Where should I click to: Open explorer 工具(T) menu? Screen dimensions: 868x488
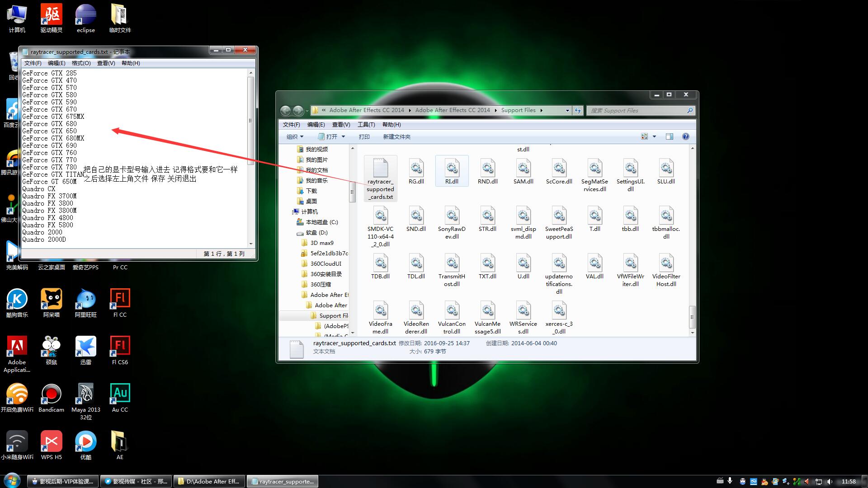tap(366, 125)
